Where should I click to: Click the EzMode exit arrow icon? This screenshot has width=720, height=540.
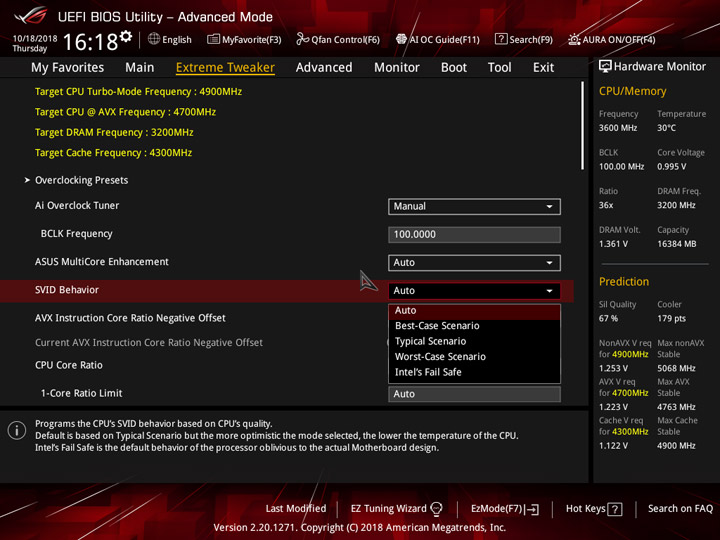point(533,509)
